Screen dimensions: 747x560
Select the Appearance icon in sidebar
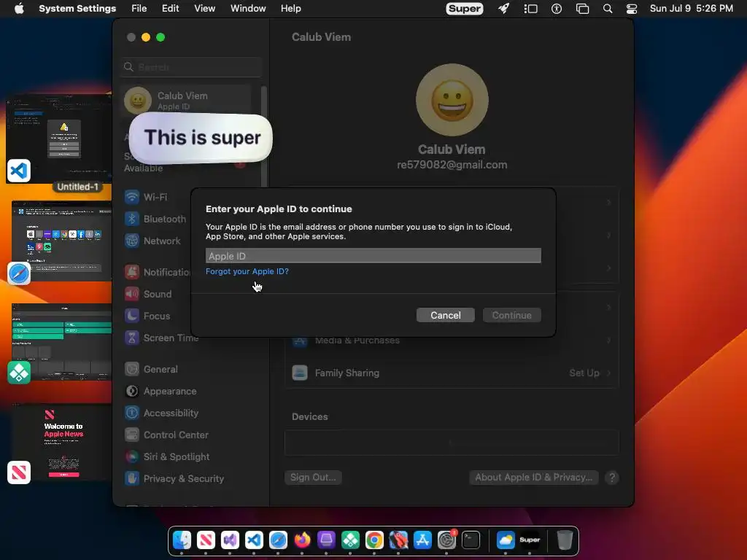point(131,391)
